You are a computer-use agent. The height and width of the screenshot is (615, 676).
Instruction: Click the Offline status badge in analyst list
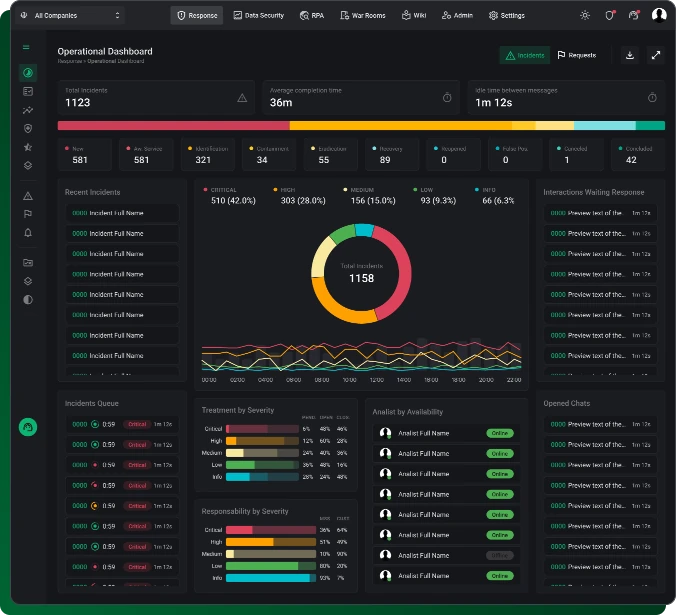(x=500, y=556)
